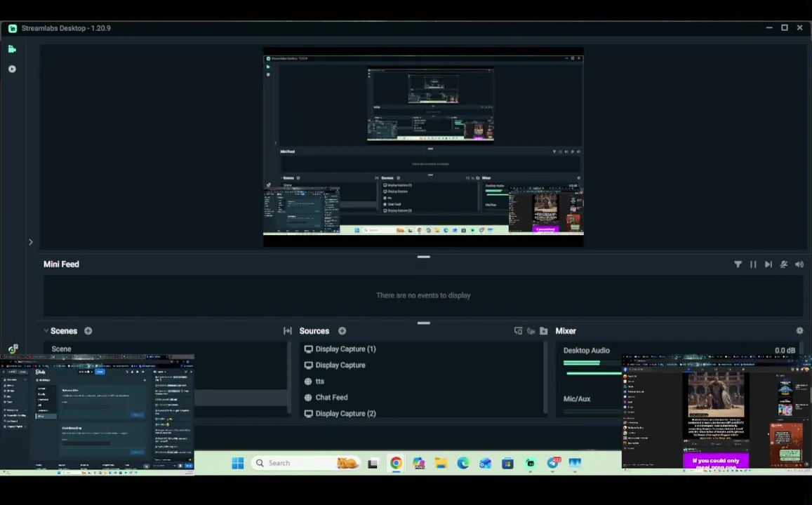The width and height of the screenshot is (812, 505).
Task: Click the Mic/Aux volume slider
Action: click(592, 412)
